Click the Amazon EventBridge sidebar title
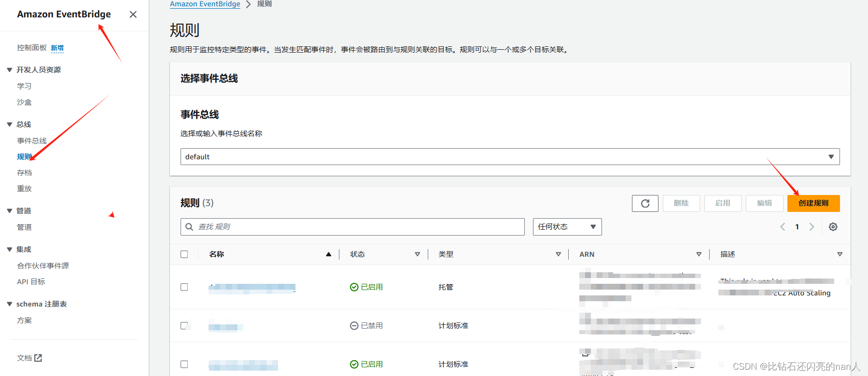 pyautogui.click(x=64, y=14)
